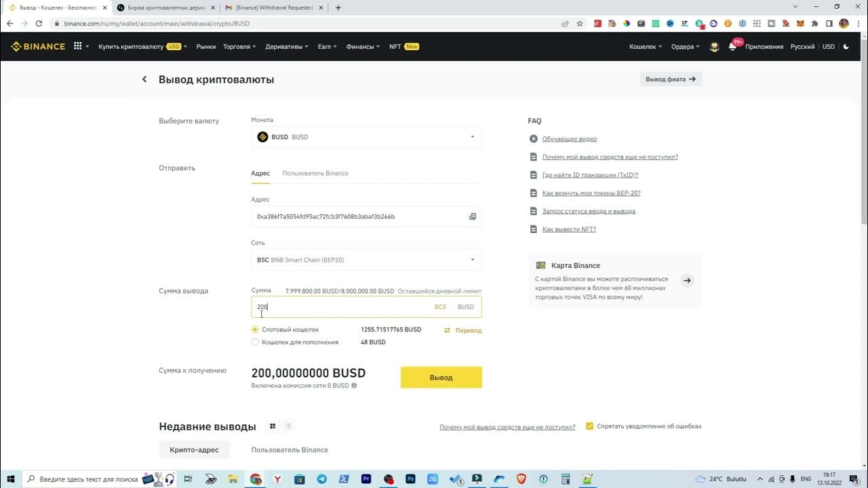Screen dimensions: 868x488
Task: Click the BUSD coin icon in selector
Action: 262,137
